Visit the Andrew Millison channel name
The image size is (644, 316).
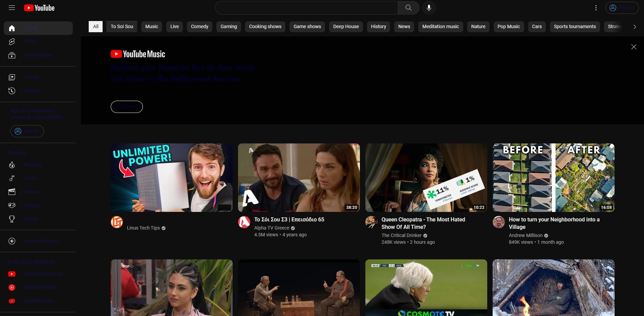(x=525, y=236)
